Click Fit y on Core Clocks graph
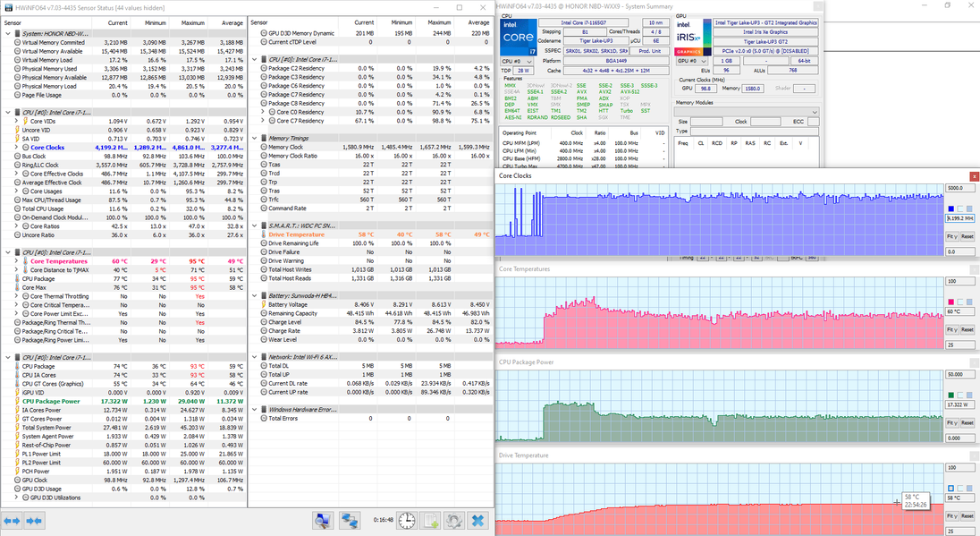Viewport: 980px width, 536px height. point(951,236)
